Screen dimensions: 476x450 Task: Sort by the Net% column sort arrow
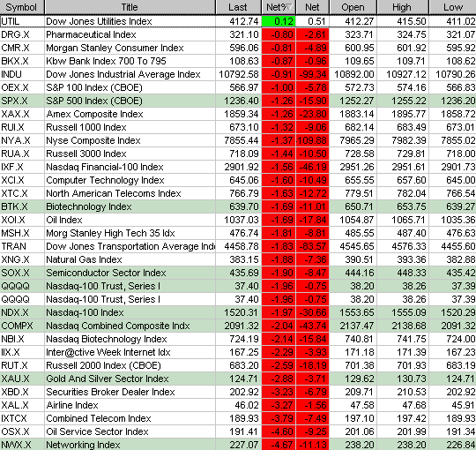tap(290, 7)
